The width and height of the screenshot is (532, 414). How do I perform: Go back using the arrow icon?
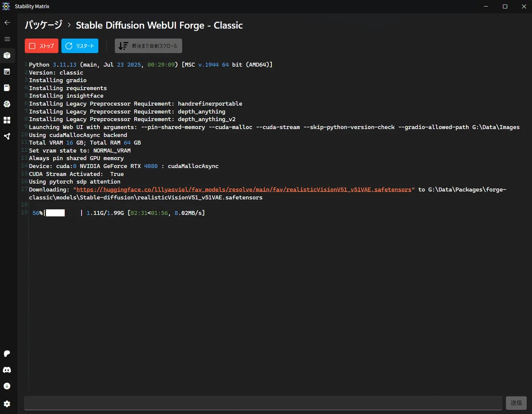[x=7, y=23]
